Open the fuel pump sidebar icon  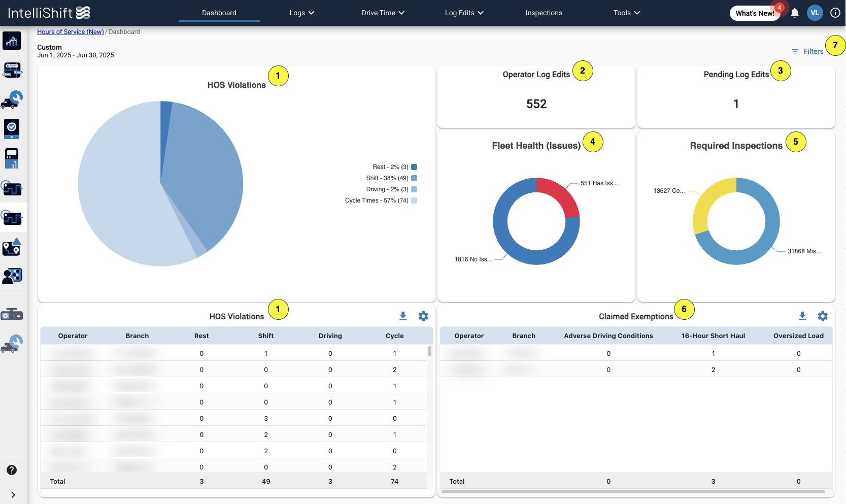[12, 158]
